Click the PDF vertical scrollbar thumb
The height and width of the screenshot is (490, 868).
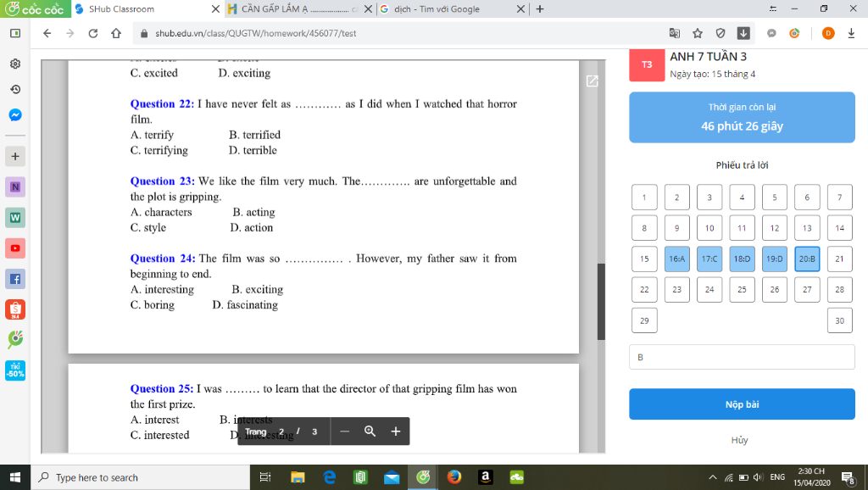pos(601,302)
